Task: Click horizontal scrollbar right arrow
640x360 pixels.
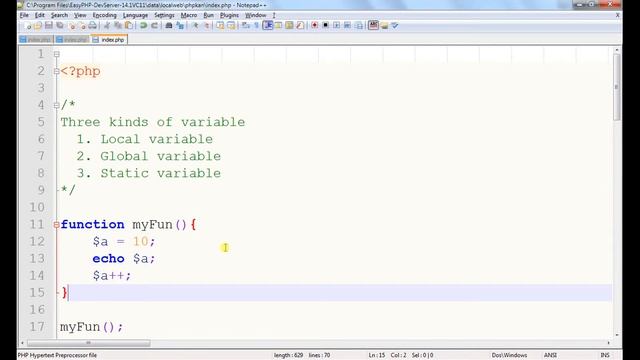Action: pyautogui.click(x=608, y=343)
